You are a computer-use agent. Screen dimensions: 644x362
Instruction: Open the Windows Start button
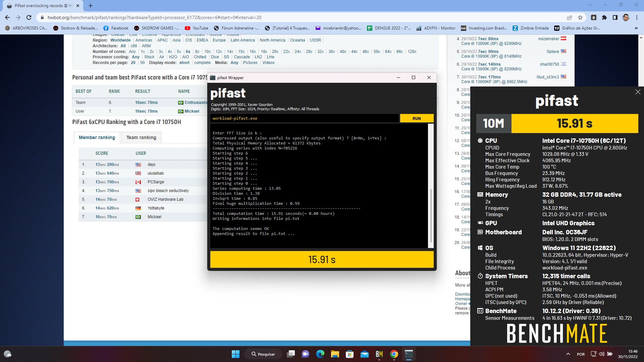235,354
